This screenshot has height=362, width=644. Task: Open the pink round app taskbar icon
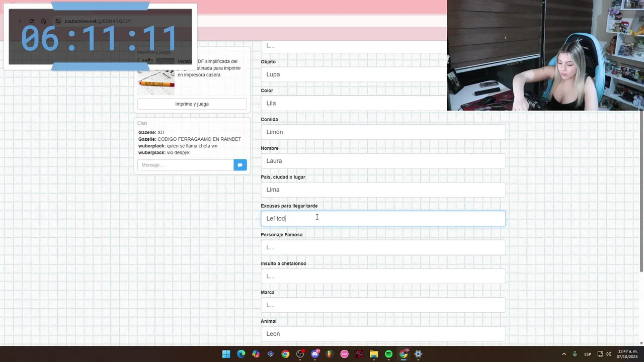click(345, 354)
